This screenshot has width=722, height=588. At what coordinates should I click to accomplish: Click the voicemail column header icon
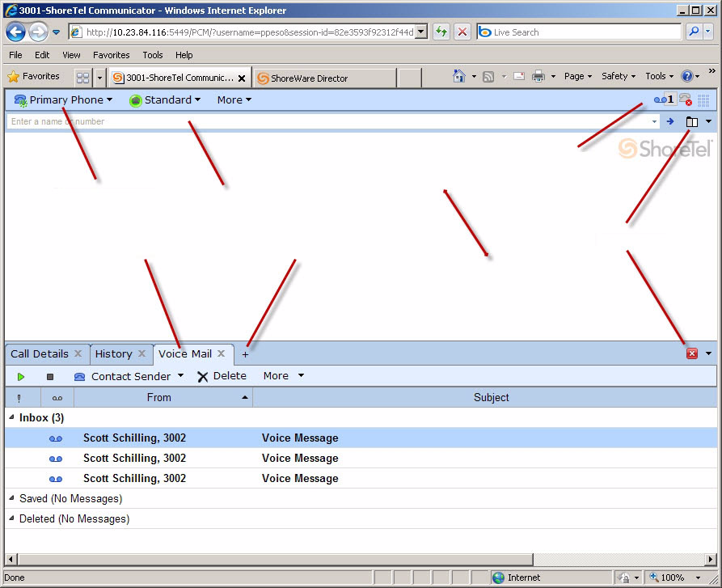(57, 398)
